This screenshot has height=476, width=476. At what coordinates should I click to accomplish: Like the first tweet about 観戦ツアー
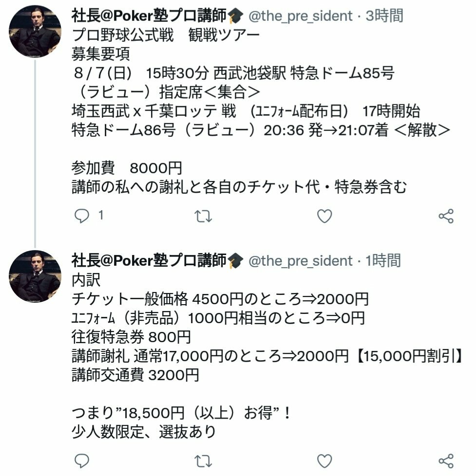[x=324, y=216]
